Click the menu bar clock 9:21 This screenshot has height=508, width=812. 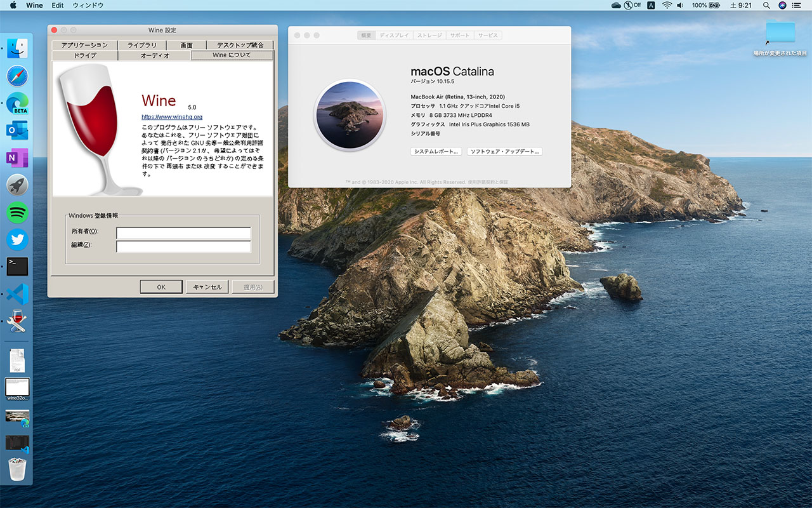pyautogui.click(x=741, y=5)
